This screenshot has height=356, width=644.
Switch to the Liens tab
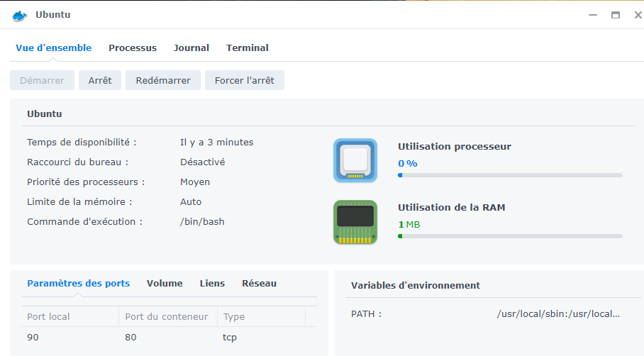pyautogui.click(x=212, y=284)
